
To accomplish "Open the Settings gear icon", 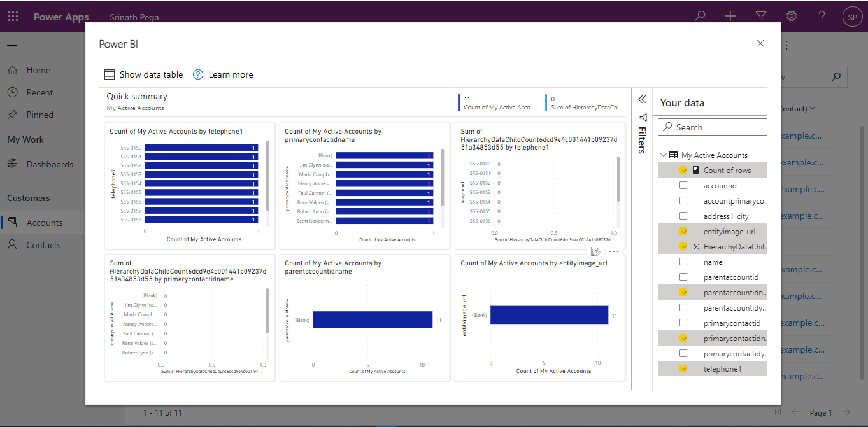I will tap(791, 17).
